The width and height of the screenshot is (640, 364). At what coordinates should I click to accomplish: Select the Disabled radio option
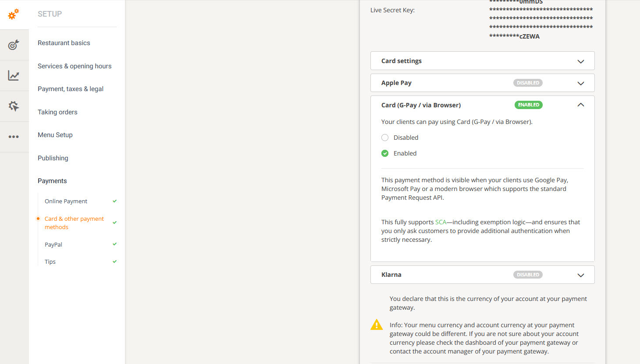click(385, 138)
